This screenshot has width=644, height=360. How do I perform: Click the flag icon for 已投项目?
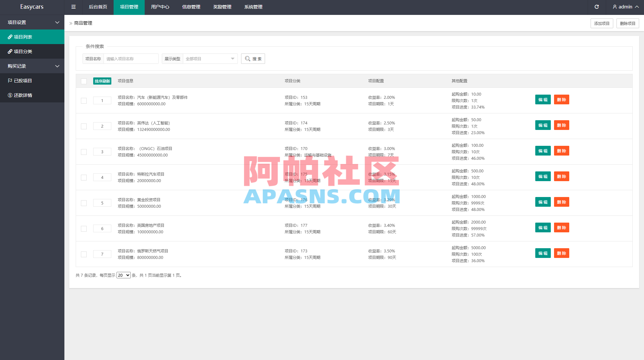click(10, 80)
